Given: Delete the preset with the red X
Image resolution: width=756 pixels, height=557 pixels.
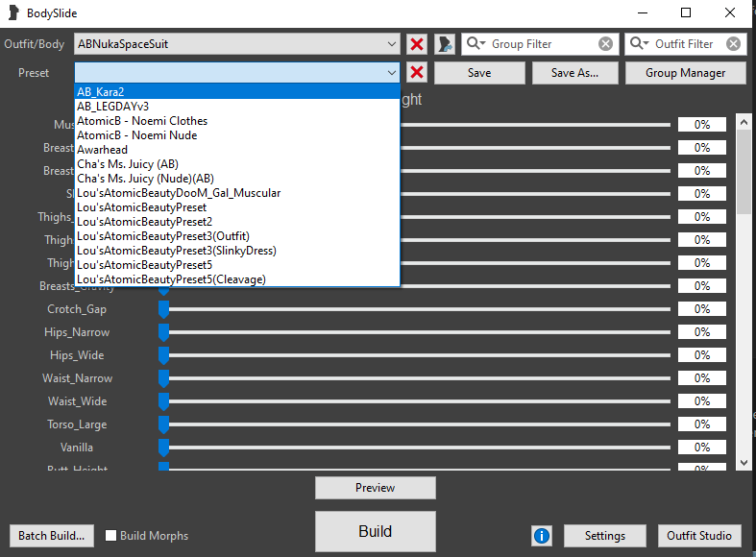Looking at the screenshot, I should (417, 73).
